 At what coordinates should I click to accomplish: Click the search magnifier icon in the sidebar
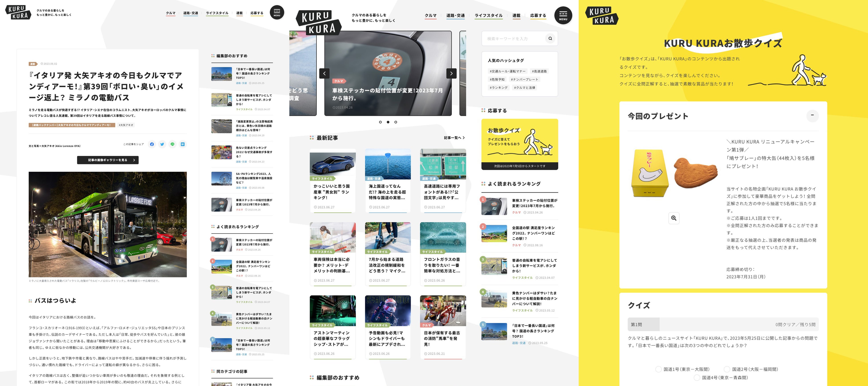[550, 39]
